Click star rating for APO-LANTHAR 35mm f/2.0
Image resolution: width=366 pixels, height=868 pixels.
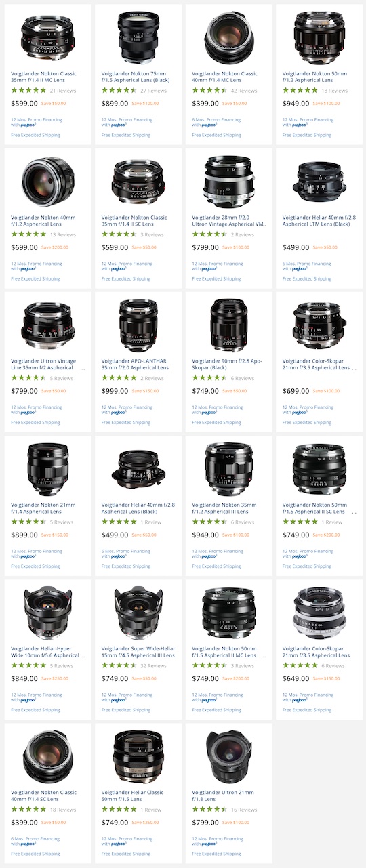[x=119, y=378]
